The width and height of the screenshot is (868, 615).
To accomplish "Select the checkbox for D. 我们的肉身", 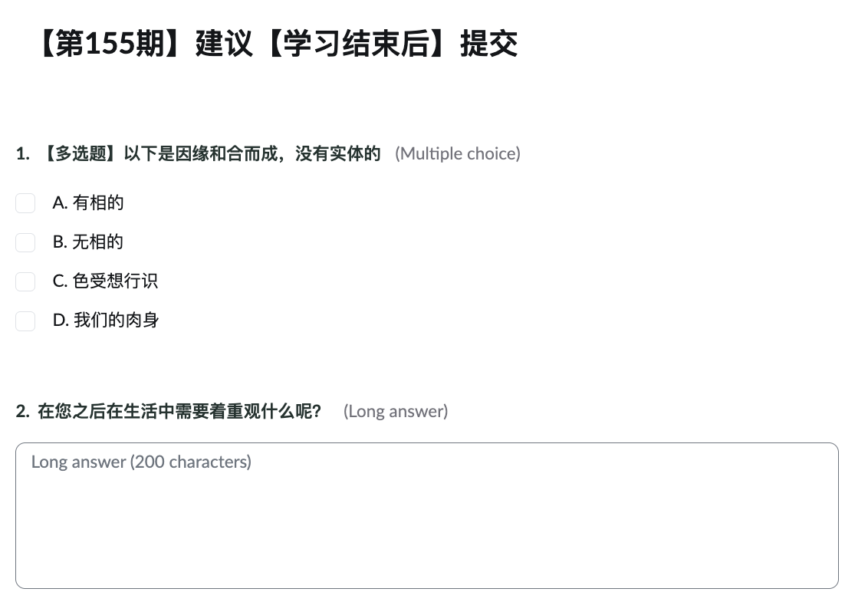I will [x=25, y=321].
